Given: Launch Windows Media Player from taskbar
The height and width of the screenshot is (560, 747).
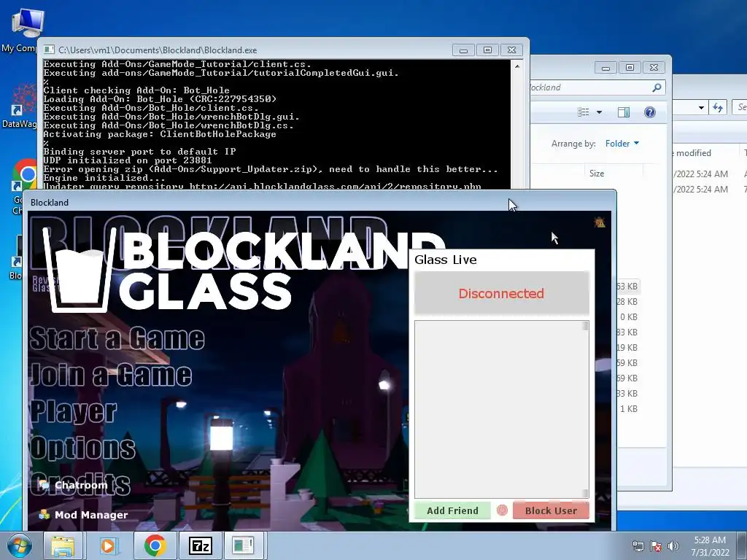Looking at the screenshot, I should [x=108, y=545].
